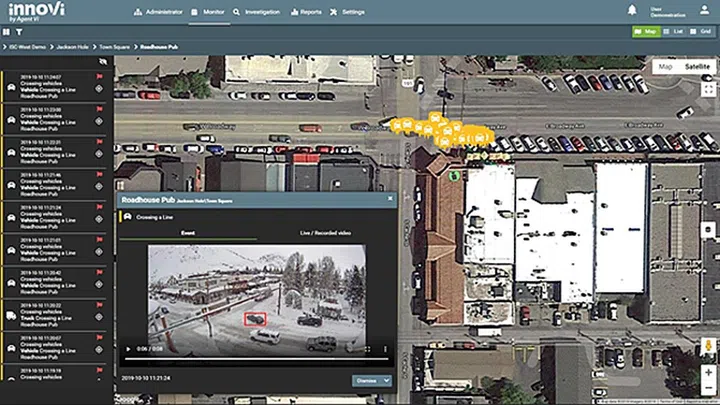Close the Roadhouse Pub popup
The image size is (720, 405).
coord(391,200)
